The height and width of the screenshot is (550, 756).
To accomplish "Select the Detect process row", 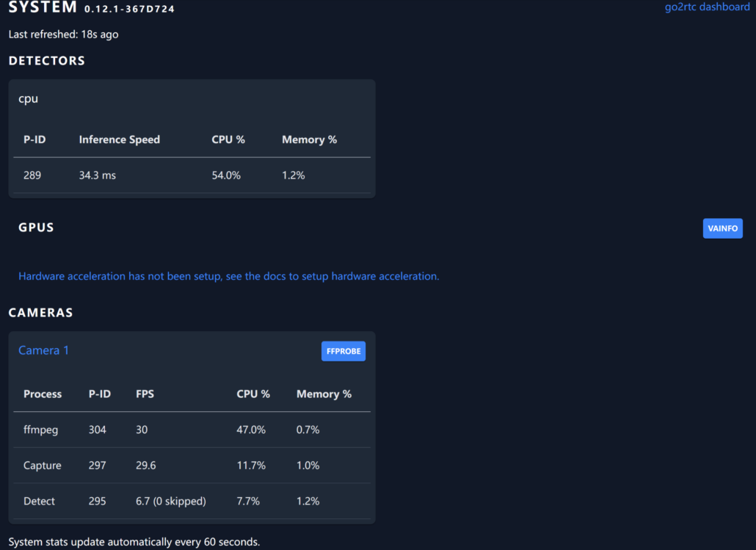I will pyautogui.click(x=39, y=501).
